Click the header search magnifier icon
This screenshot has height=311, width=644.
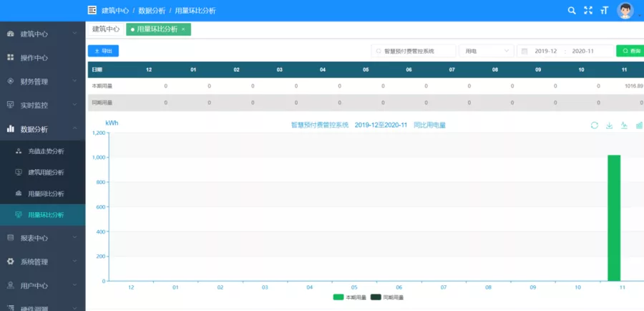[571, 11]
